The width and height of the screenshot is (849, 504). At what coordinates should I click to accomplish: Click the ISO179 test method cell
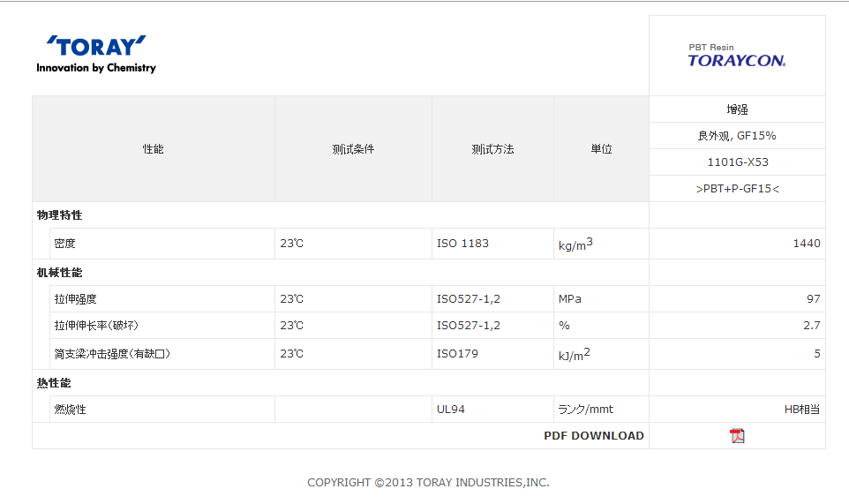pos(457,354)
